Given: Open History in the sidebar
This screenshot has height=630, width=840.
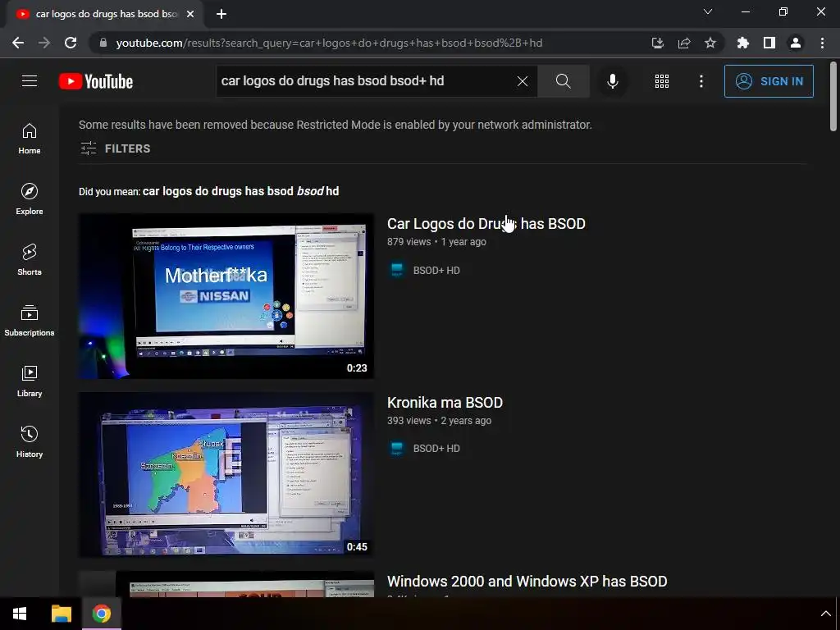Looking at the screenshot, I should click(30, 441).
